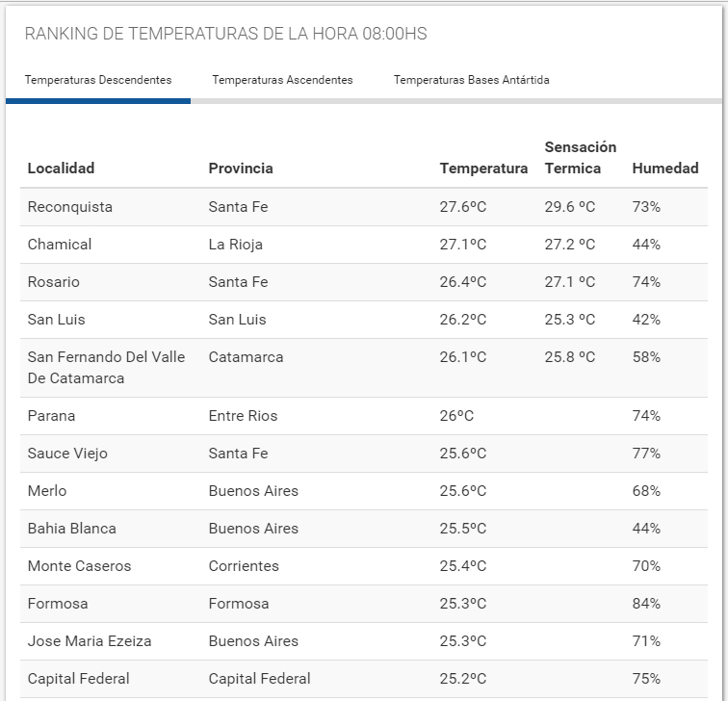Viewport: 728px width, 701px height.
Task: Click the Sauce Viejo entry
Action: click(x=67, y=454)
